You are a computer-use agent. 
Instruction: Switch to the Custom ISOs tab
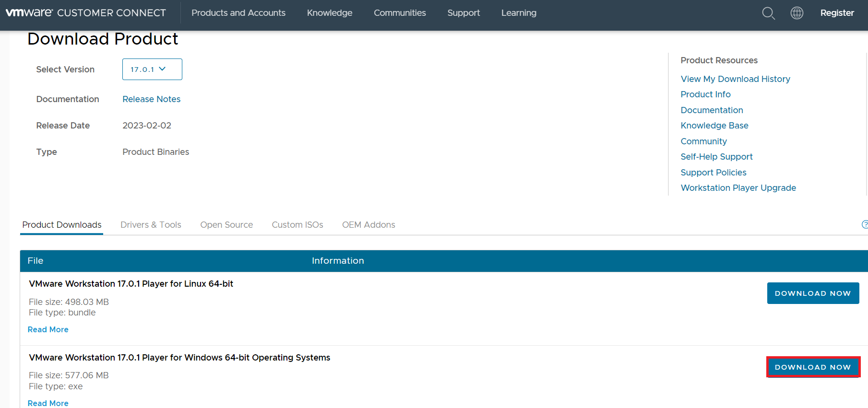tap(297, 225)
